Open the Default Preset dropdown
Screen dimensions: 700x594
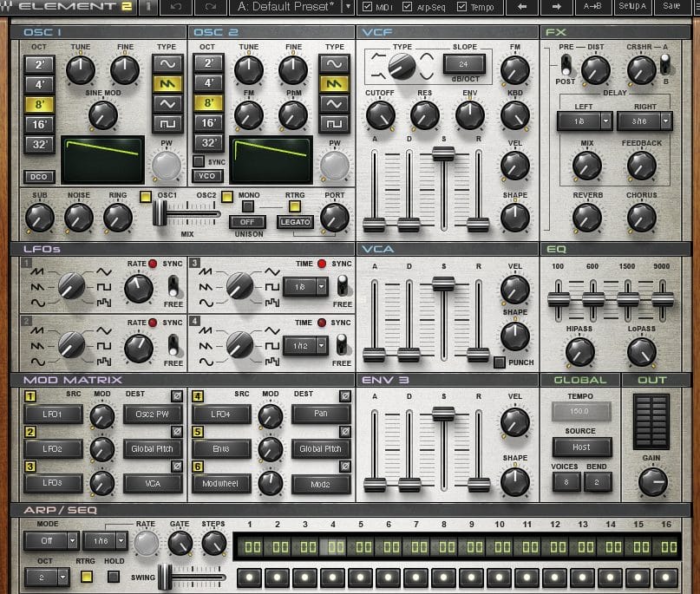click(x=291, y=7)
